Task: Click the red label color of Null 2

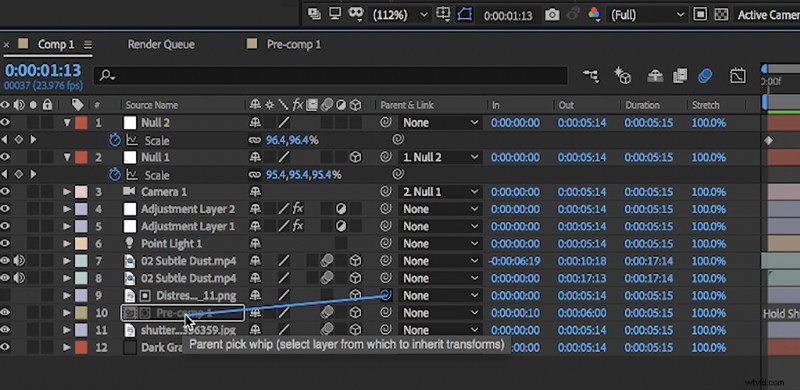Action: click(x=81, y=123)
